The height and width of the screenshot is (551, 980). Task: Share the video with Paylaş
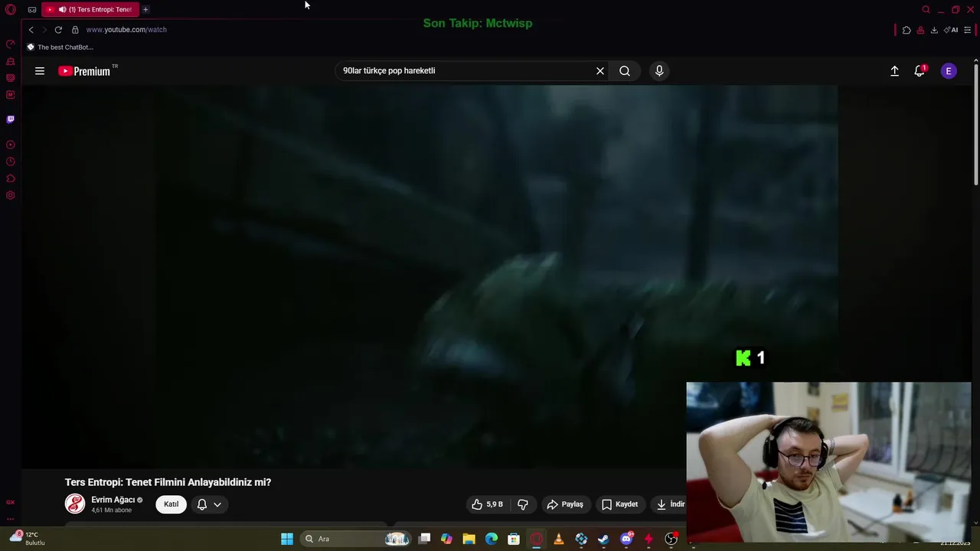[565, 504]
